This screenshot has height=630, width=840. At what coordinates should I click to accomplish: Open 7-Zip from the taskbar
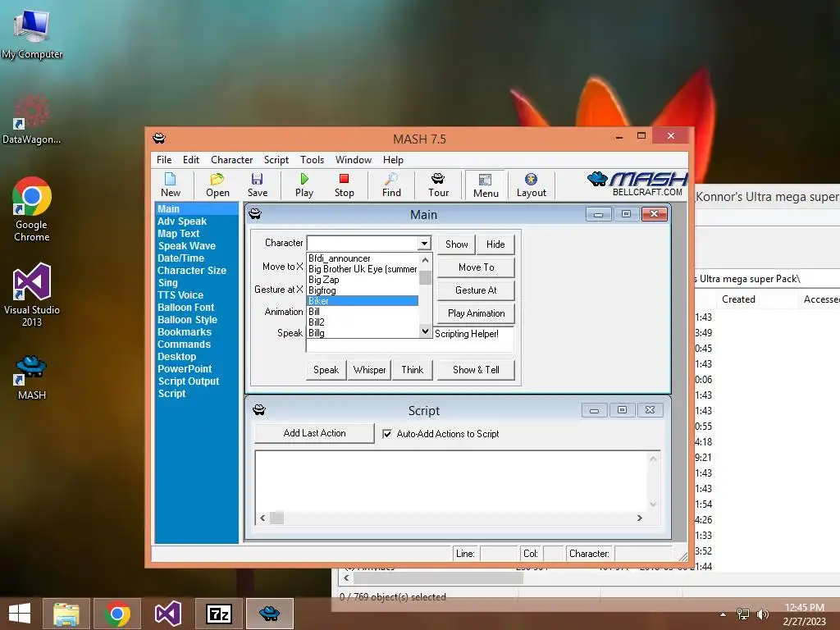[x=219, y=614]
